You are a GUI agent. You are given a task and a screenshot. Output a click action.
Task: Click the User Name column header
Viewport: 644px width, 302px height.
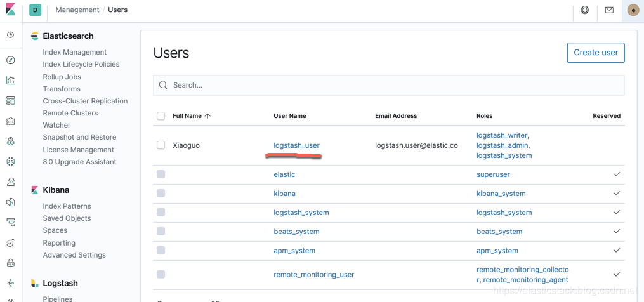pyautogui.click(x=289, y=116)
